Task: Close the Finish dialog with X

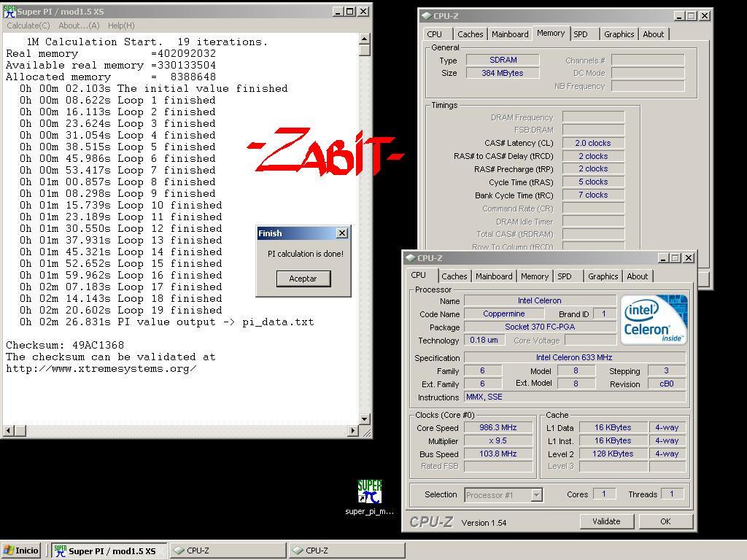Action: (342, 233)
